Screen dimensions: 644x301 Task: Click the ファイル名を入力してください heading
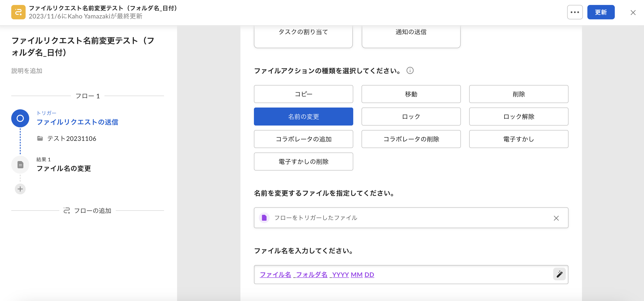tap(304, 251)
